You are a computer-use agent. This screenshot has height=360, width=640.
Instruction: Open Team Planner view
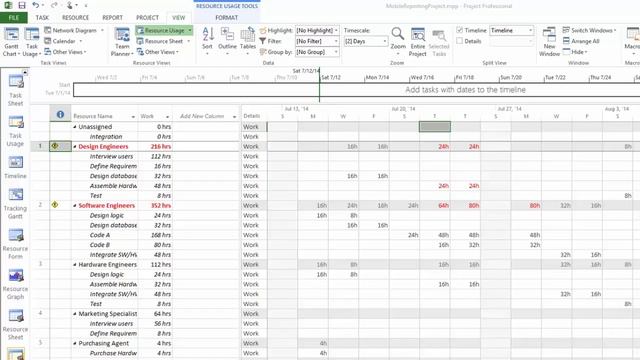pyautogui.click(x=122, y=42)
